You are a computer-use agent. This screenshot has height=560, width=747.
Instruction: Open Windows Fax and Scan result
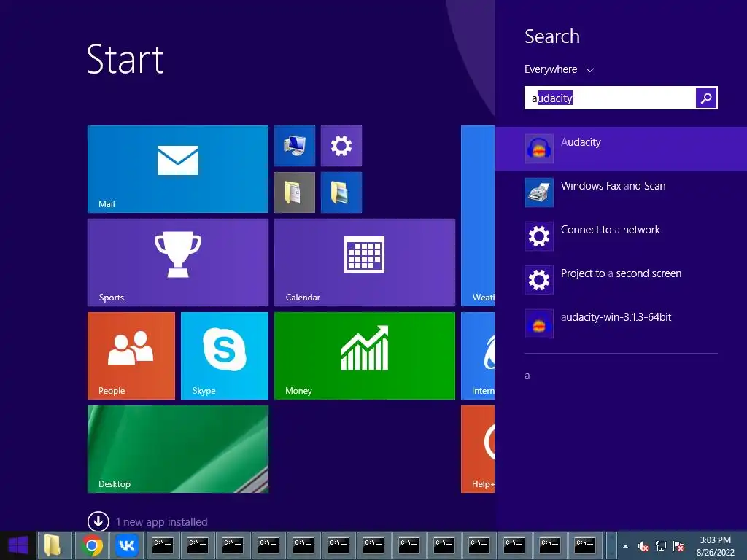click(621, 192)
